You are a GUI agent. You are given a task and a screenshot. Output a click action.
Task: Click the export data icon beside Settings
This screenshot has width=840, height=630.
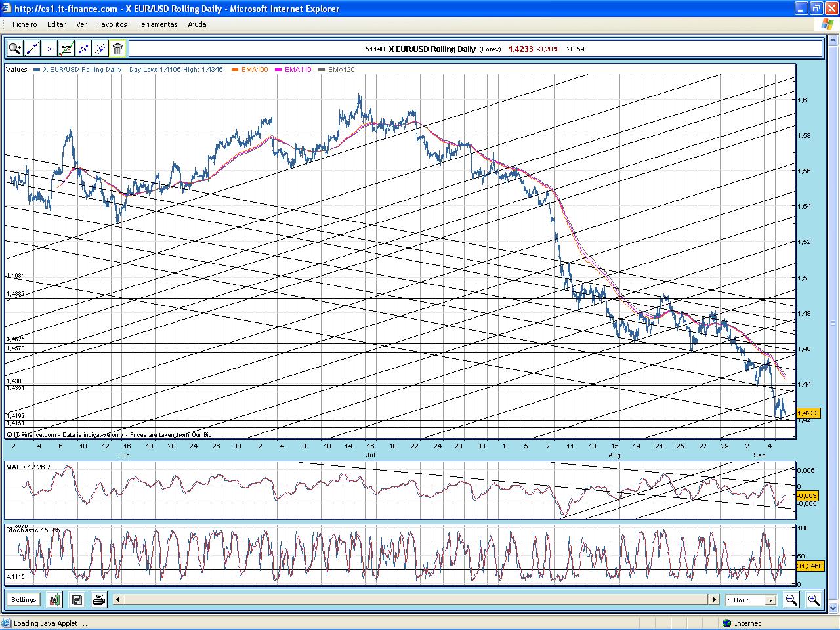point(54,600)
